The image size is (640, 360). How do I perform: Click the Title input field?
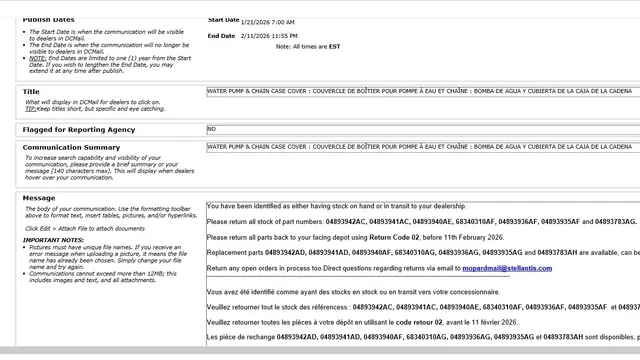tap(423, 91)
